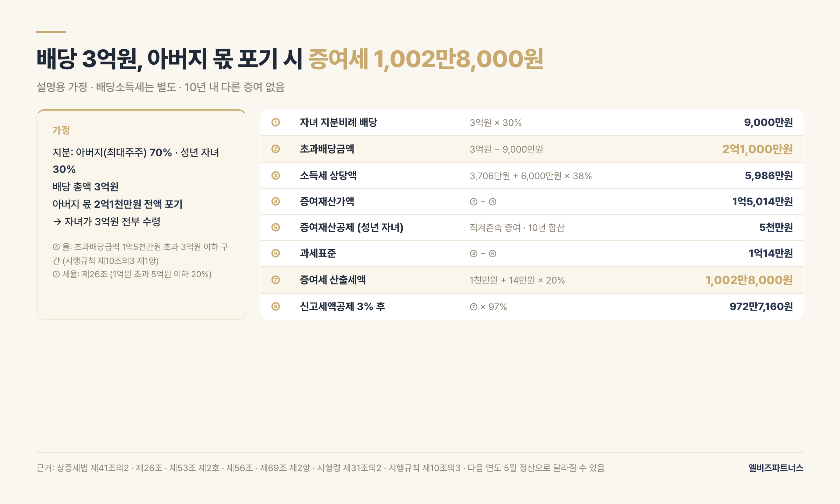The image size is (840, 504).
Task: Click the value 5천만원
Action: point(776,227)
